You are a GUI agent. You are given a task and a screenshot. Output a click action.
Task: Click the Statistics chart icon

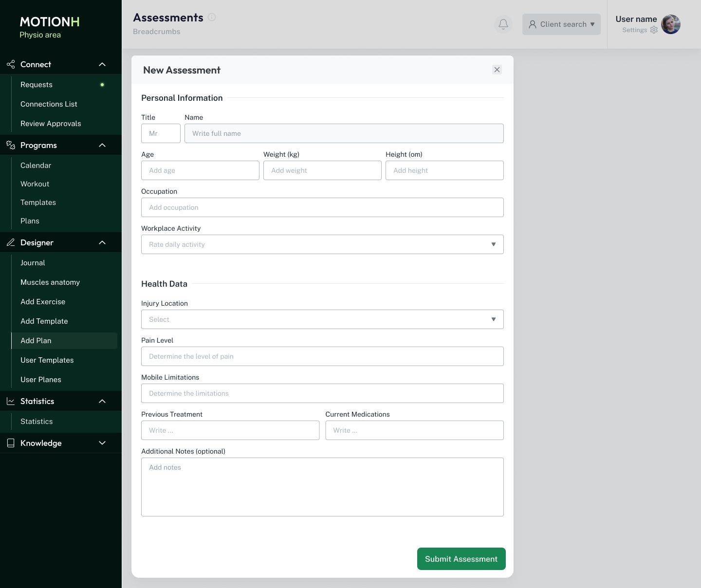(x=11, y=401)
